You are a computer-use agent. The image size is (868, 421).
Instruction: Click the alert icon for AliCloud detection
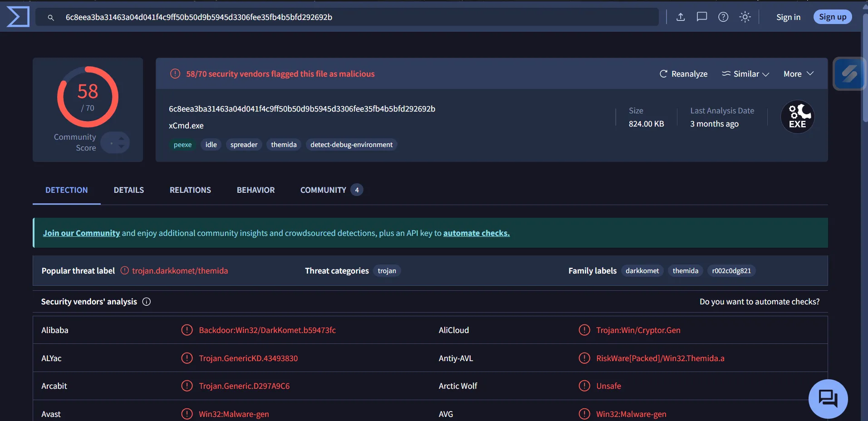584,330
